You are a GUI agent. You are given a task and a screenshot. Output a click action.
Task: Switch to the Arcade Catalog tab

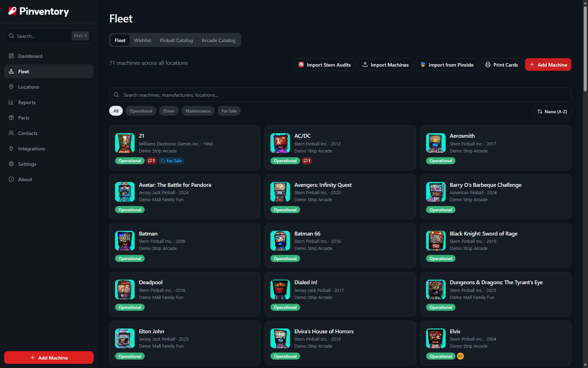(218, 40)
